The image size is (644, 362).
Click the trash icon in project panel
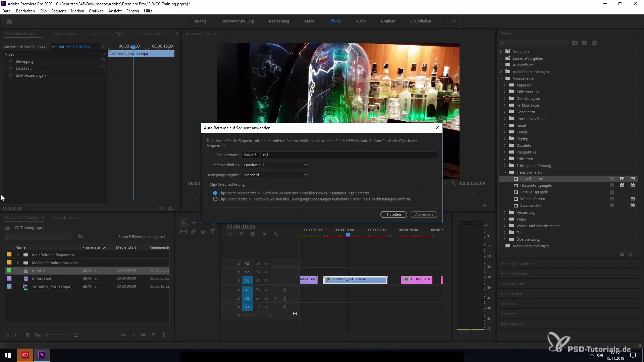[x=164, y=335]
